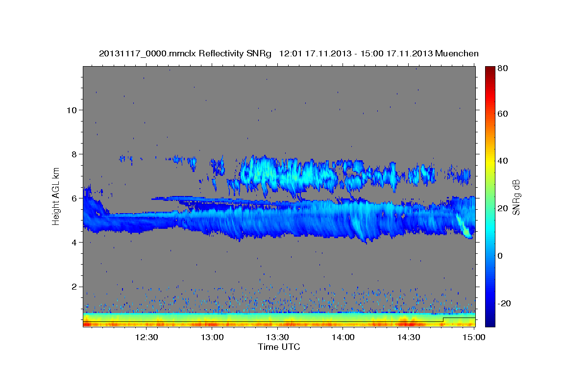
Task: Click the 13:00 time tick label
Action: (x=212, y=337)
